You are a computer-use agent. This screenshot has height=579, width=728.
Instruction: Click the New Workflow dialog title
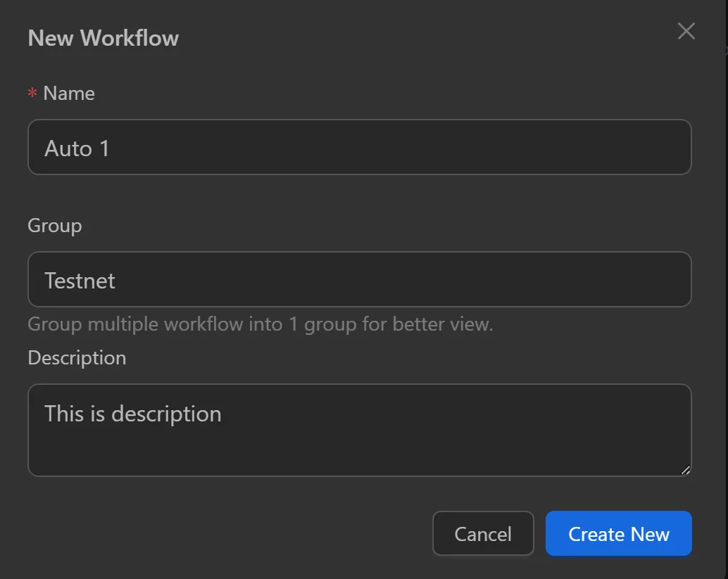pos(103,38)
